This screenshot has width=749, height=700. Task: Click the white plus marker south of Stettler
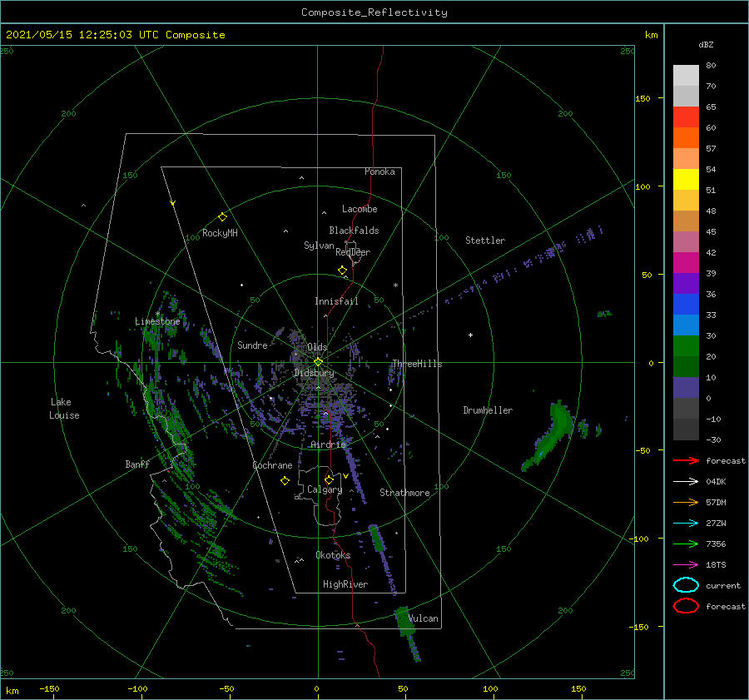click(x=470, y=335)
